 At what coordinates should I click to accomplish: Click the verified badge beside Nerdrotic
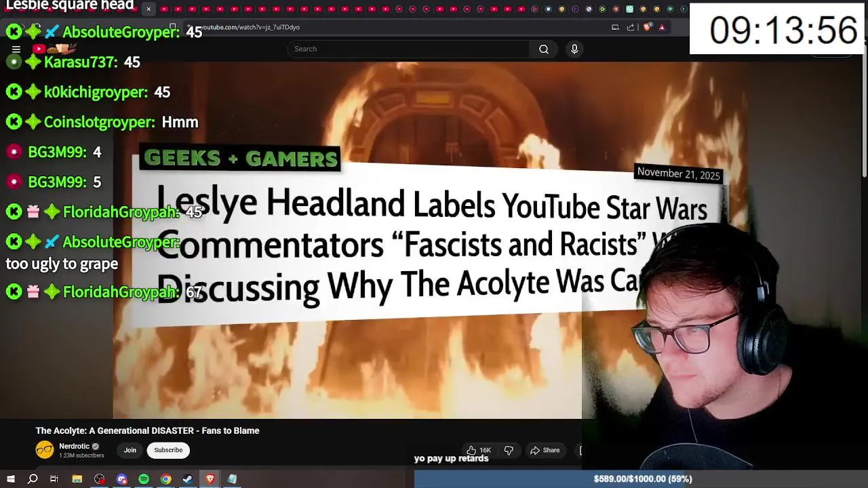(x=96, y=447)
